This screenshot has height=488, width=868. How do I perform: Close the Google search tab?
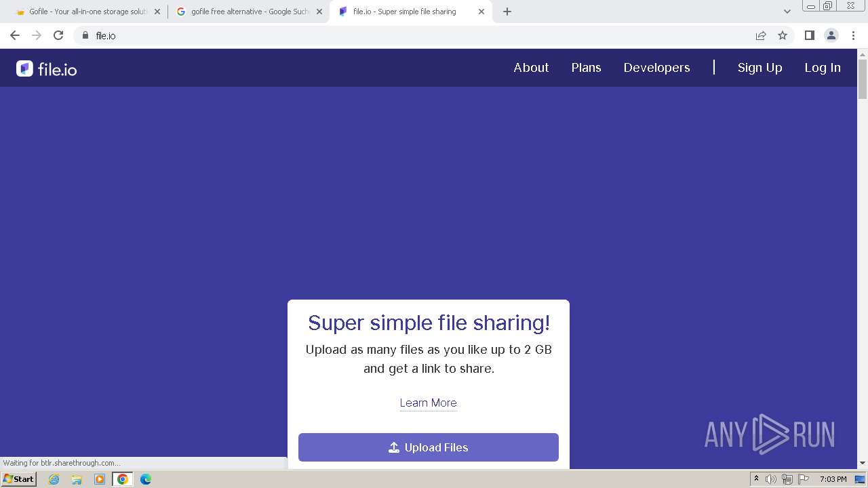(x=319, y=12)
